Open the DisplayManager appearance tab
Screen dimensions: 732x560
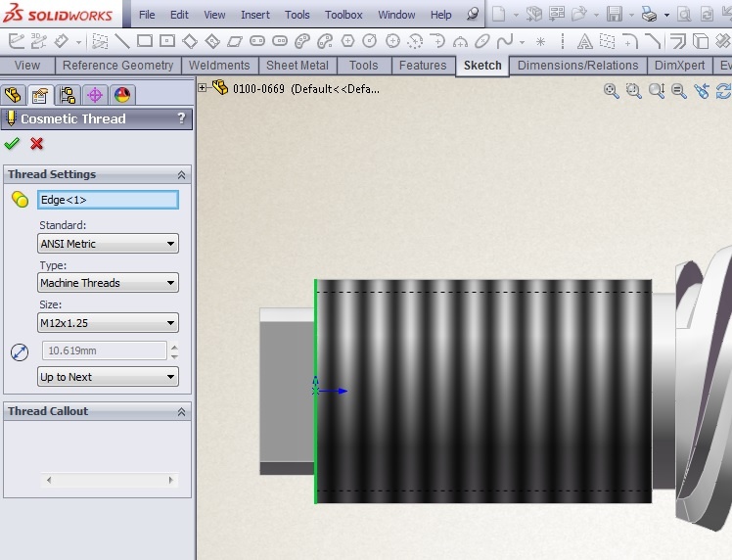pyautogui.click(x=122, y=95)
